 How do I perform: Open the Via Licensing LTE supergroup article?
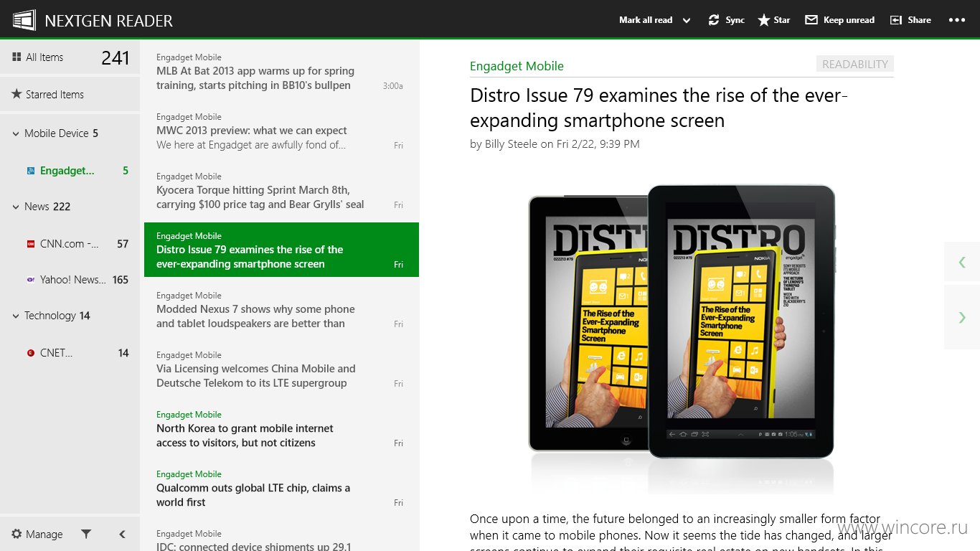click(x=280, y=369)
